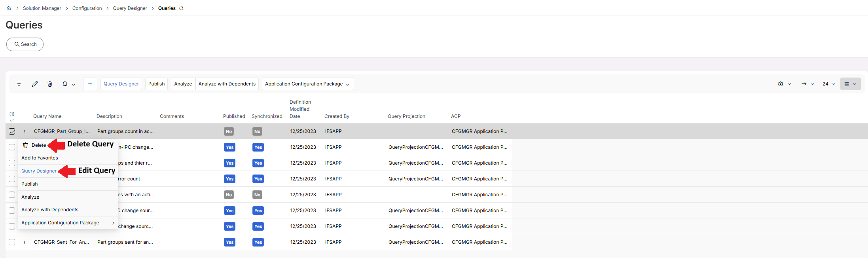
Task: Sort by Created By column header
Action: pos(337,116)
